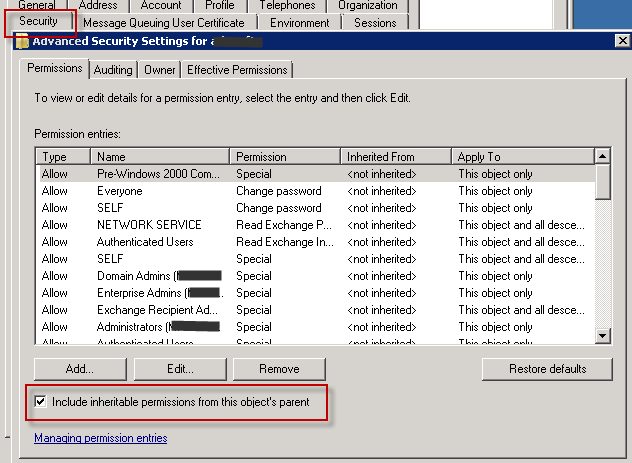Select the NETWORK SERVICE permission entry

149,225
